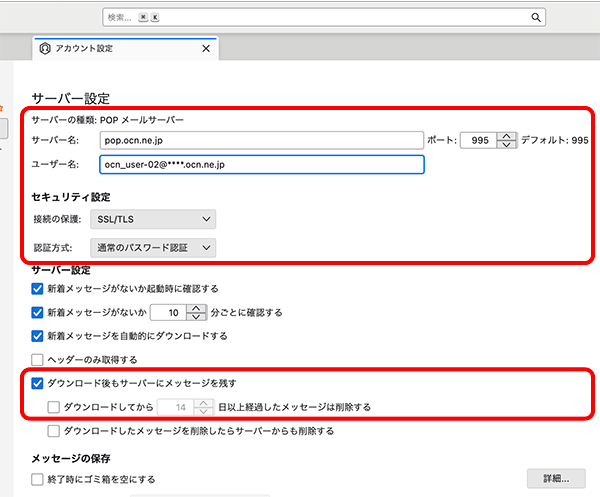
Task: Click the ユーザー名 input field
Action: pos(261,164)
